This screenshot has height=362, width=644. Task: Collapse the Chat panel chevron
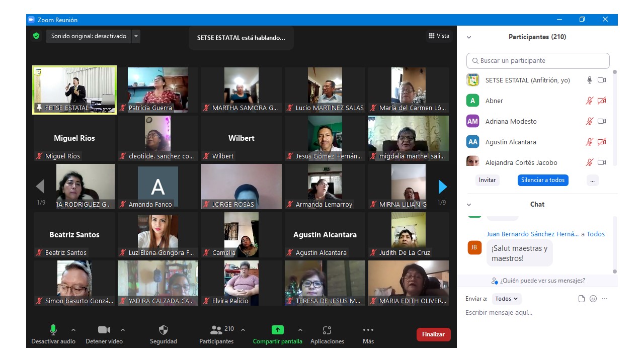469,205
